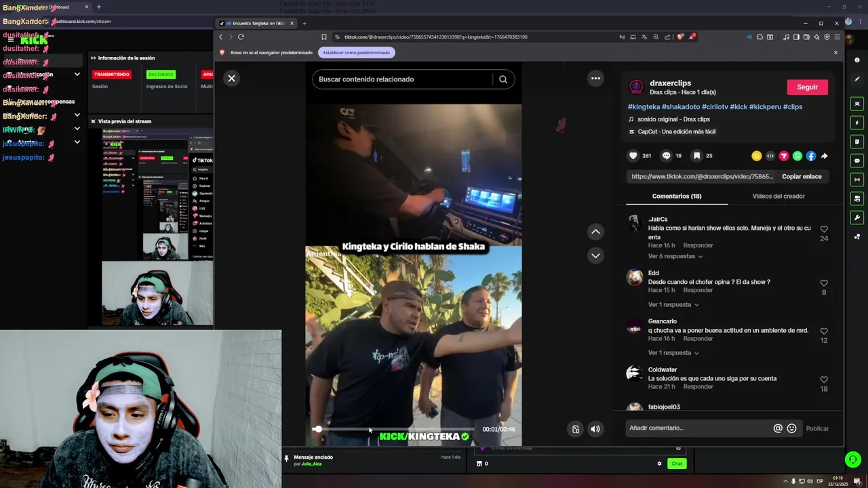Close the TikTok video viewer with the X
This screenshot has height=488, width=868.
pyautogui.click(x=231, y=79)
